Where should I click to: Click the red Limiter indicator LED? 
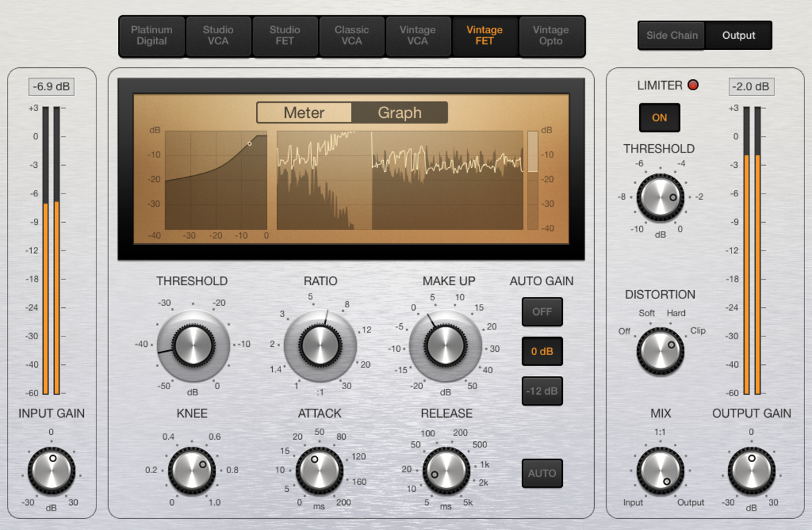click(693, 85)
